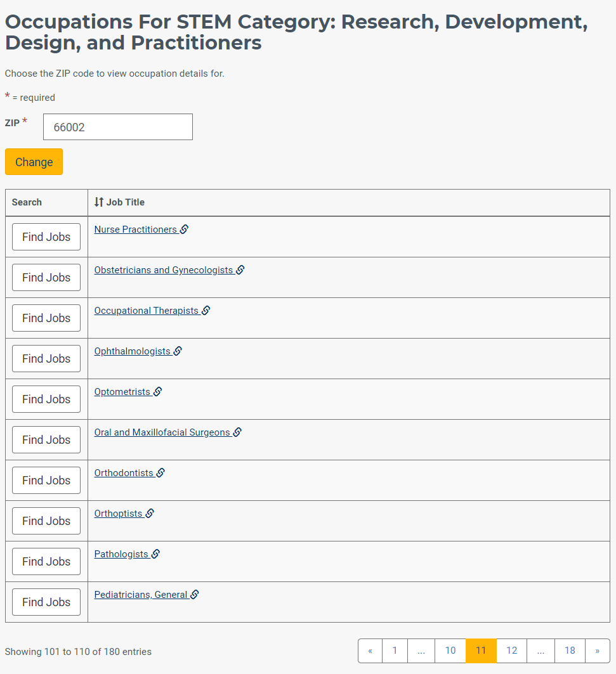
Task: Open the Orthoptists occupation link
Action: click(x=118, y=513)
